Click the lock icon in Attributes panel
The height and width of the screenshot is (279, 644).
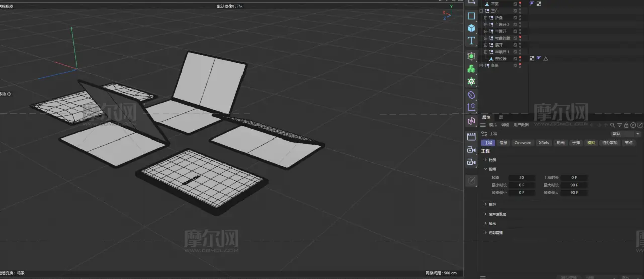pyautogui.click(x=627, y=125)
